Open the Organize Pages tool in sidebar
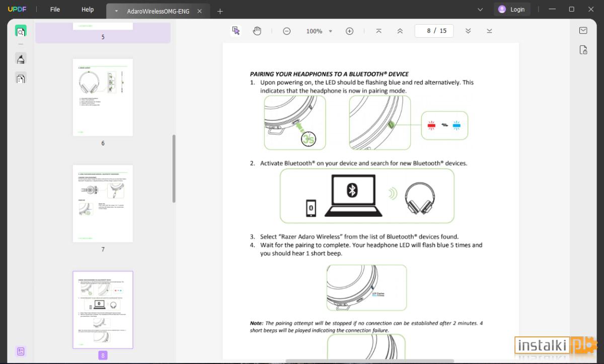 point(21,78)
